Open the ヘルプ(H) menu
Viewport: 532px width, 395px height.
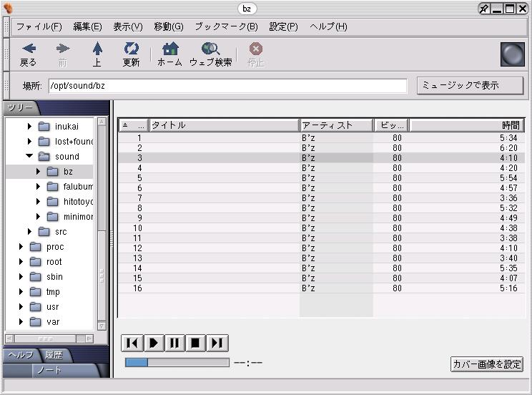(328, 26)
